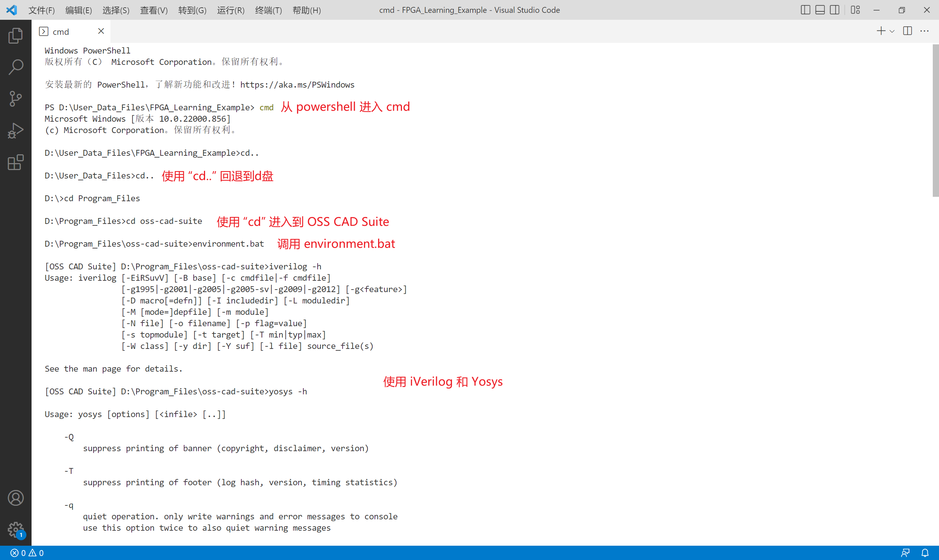Click the VS Code logo icon

point(11,10)
